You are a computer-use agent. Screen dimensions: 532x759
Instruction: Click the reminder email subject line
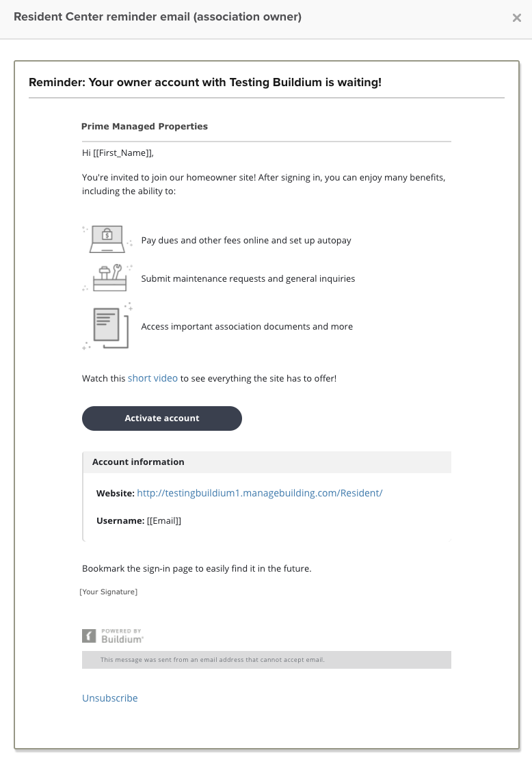coord(204,82)
